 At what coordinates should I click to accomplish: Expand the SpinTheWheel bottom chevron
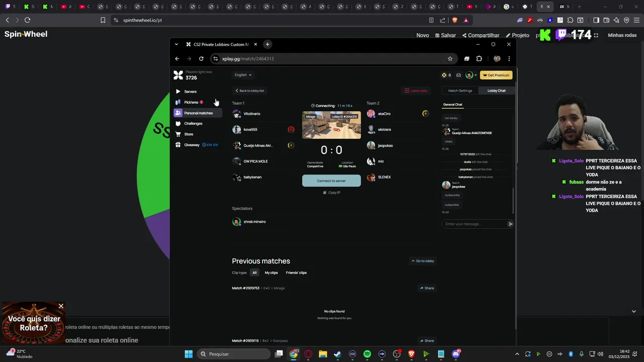(x=634, y=311)
